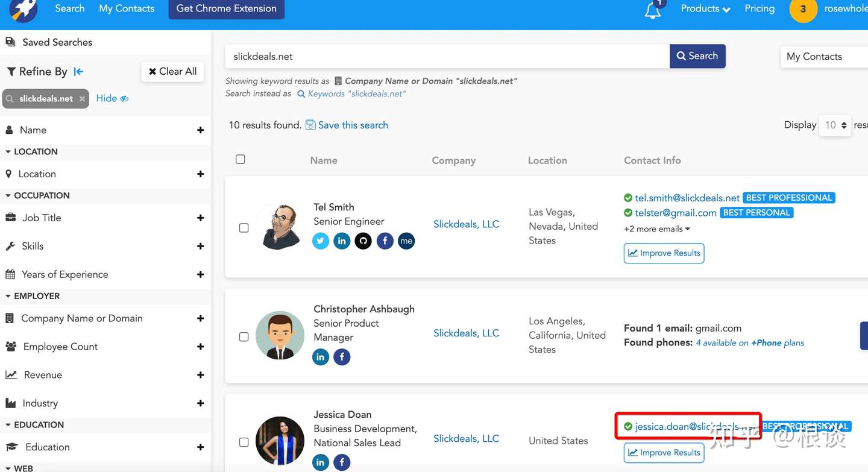This screenshot has height=472, width=868.
Task: Hide the applied filters via Hide link
Action: (x=112, y=98)
